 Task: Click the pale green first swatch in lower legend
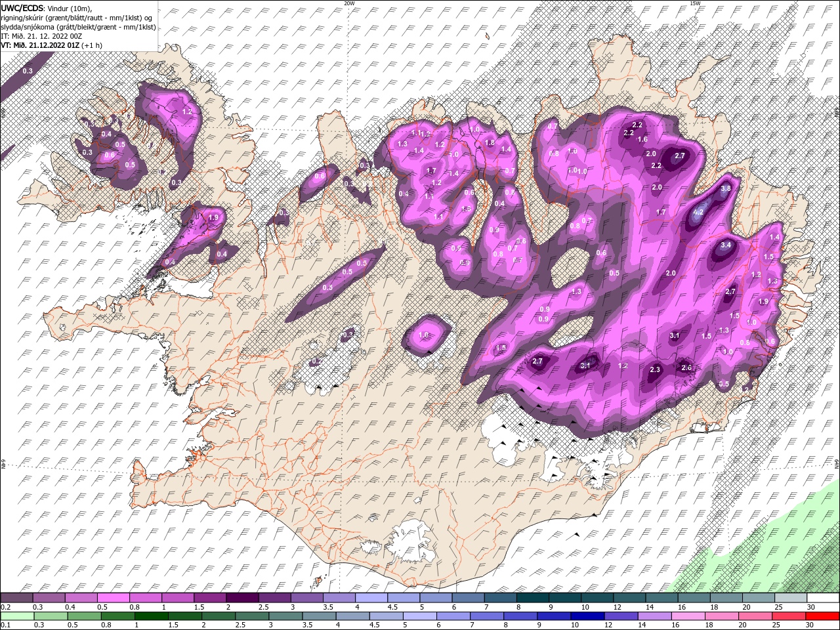pos(17,616)
